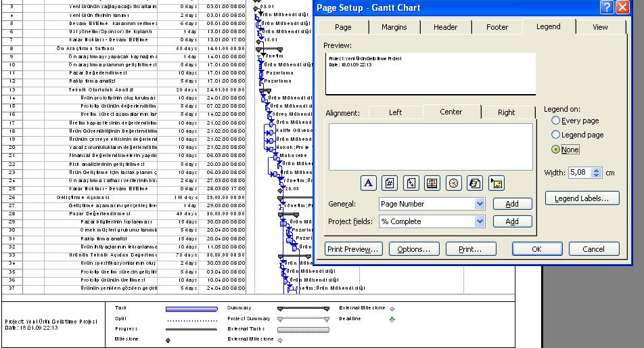Select the Every page legend option
Viewport: 644px width, 348px height.
[556, 121]
